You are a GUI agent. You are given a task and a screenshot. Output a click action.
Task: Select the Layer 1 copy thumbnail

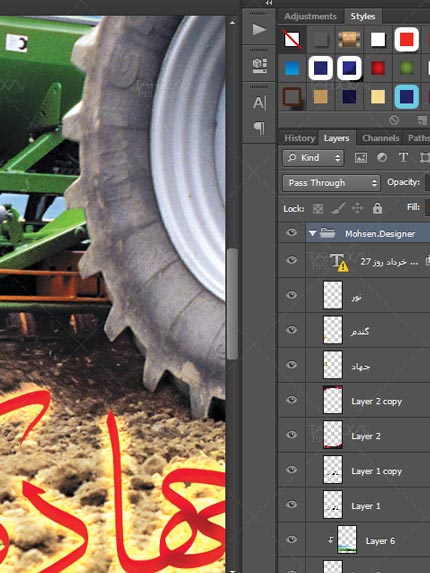pos(333,469)
